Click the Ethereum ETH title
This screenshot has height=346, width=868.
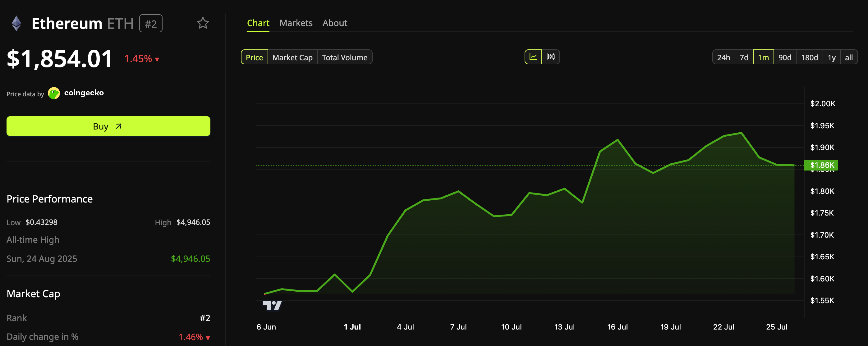tap(83, 24)
